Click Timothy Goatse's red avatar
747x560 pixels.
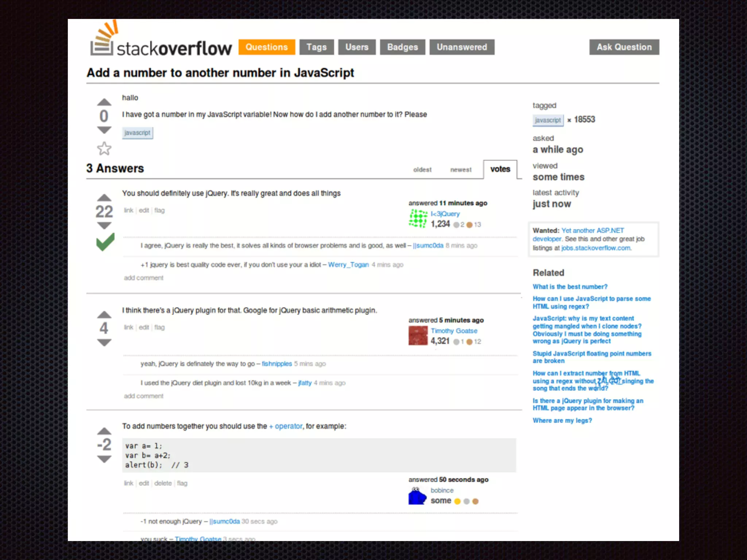(x=418, y=335)
